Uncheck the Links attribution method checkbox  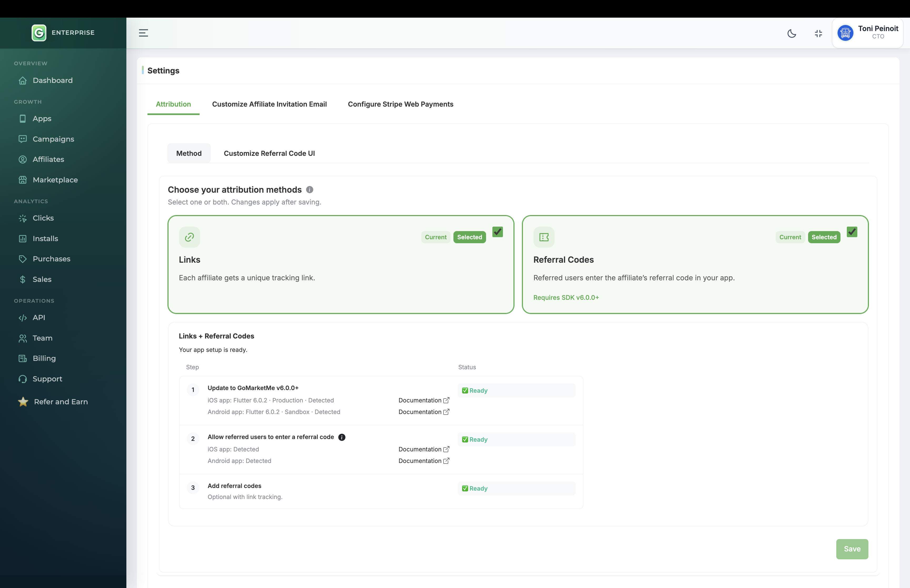point(498,232)
